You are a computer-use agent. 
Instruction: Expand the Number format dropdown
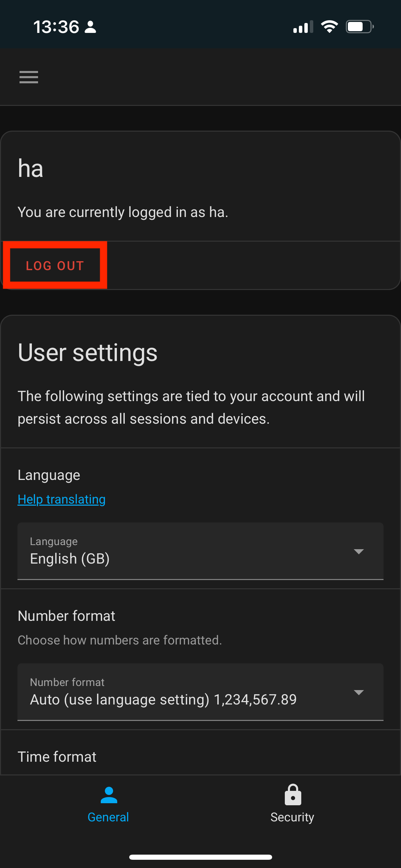(x=200, y=692)
